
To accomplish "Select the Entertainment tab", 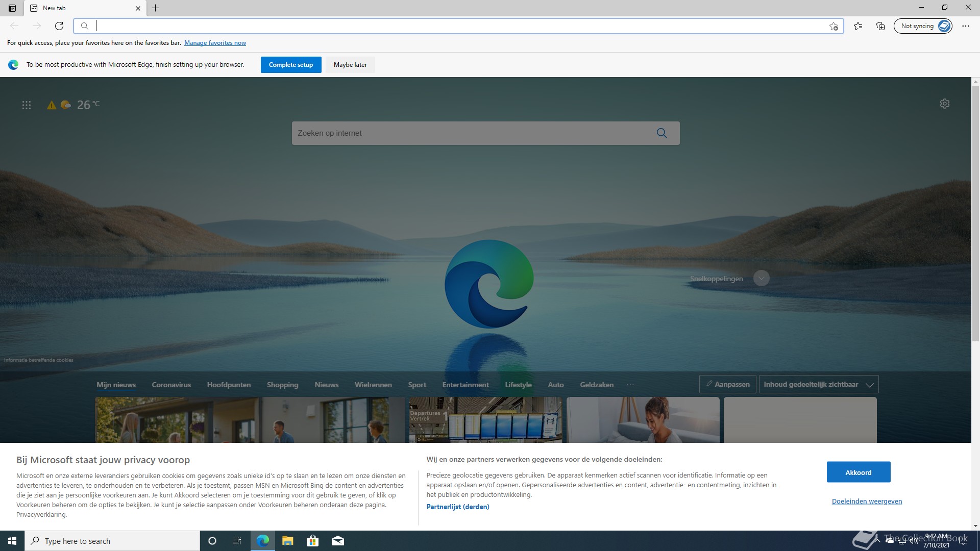I will point(465,385).
